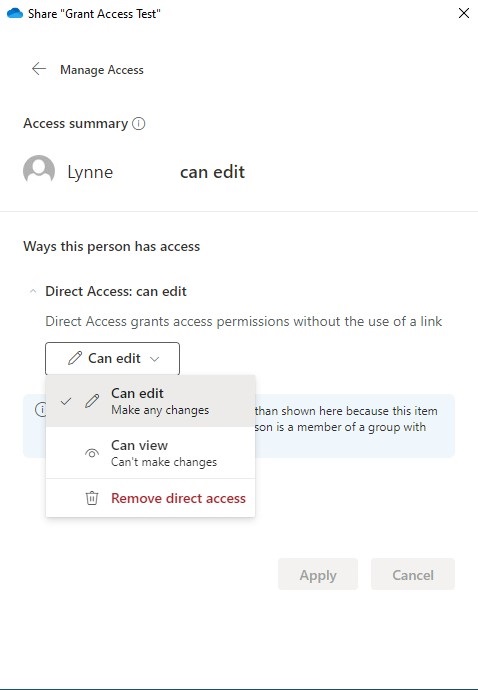Click the pencil icon in Can edit dropdown button
The height and width of the screenshot is (690, 478).
click(75, 358)
